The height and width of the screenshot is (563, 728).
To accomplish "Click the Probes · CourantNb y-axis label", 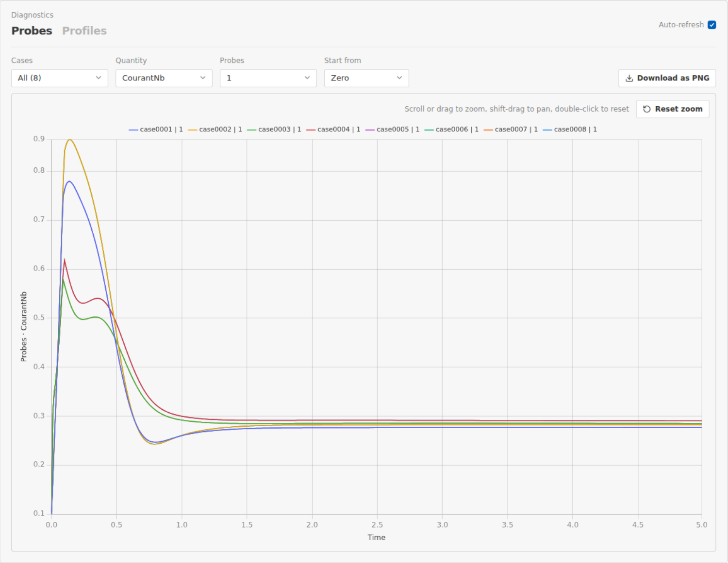I will click(x=24, y=326).
